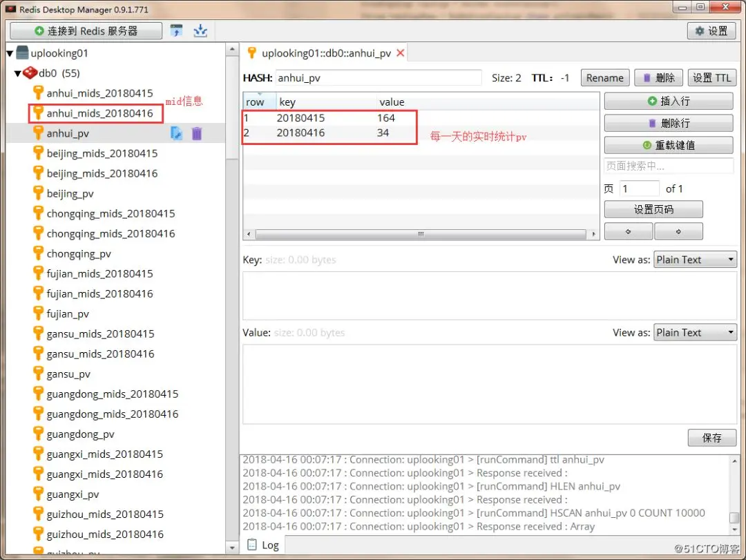Click the delete trash icon on anhui_pv row
The image size is (746, 560).
[197, 133]
